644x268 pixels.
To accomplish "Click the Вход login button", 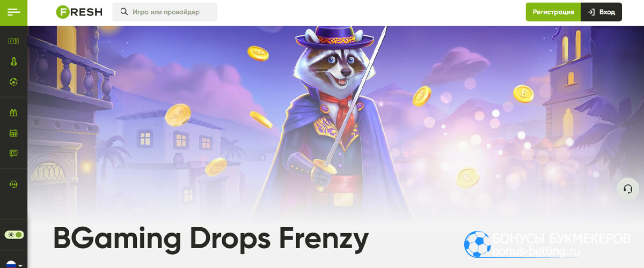I will pos(601,12).
